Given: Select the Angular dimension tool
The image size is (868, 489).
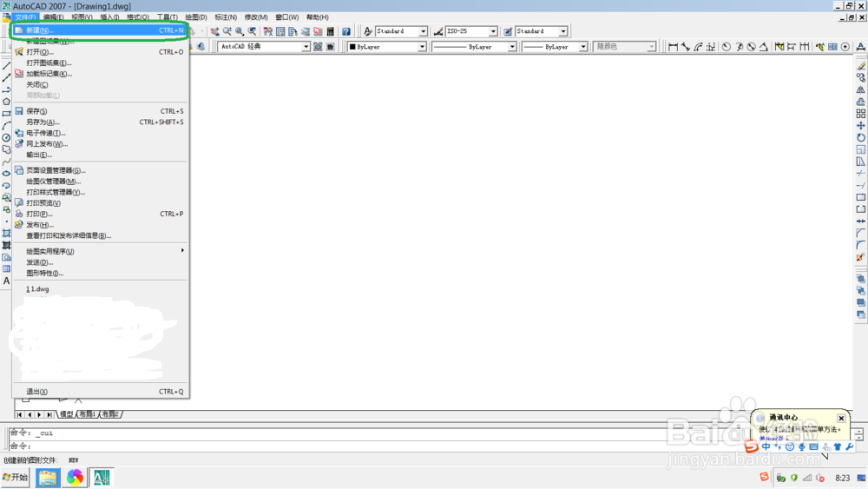Looking at the screenshot, I should pos(763,47).
